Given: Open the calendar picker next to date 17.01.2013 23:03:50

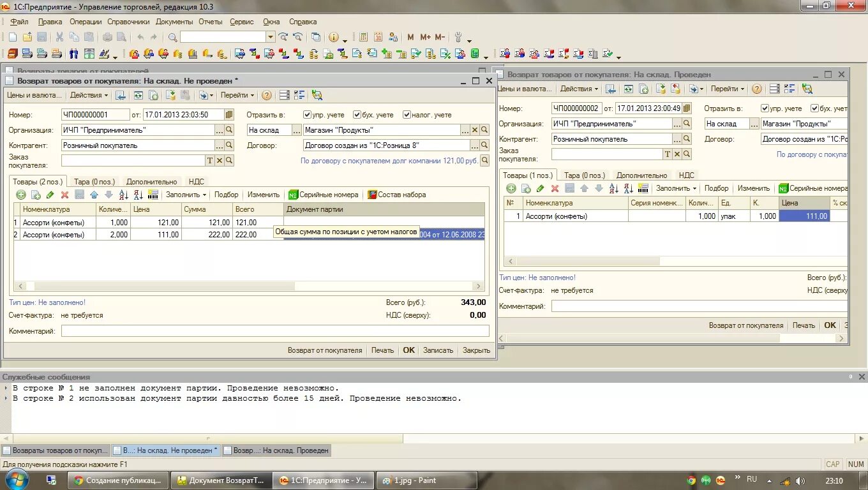Looking at the screenshot, I should coord(229,115).
